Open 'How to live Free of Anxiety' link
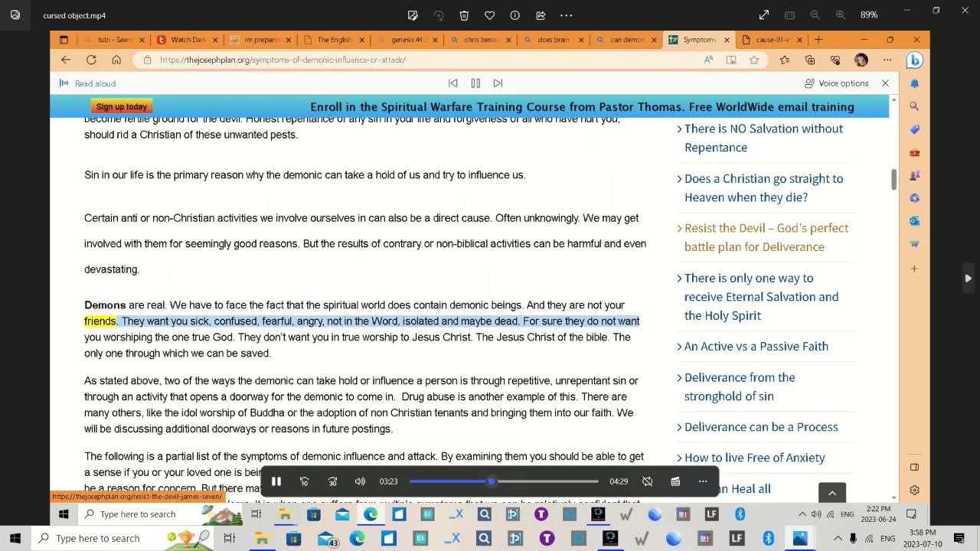The height and width of the screenshot is (551, 980). point(754,458)
